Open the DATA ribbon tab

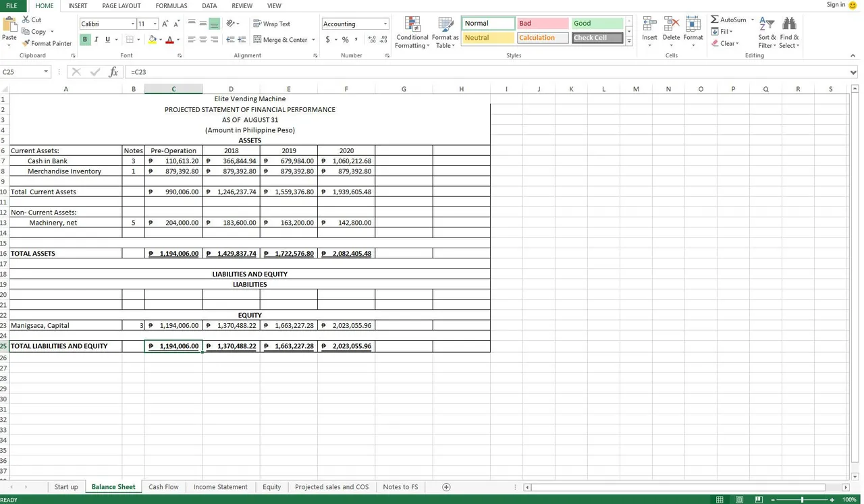click(x=209, y=5)
